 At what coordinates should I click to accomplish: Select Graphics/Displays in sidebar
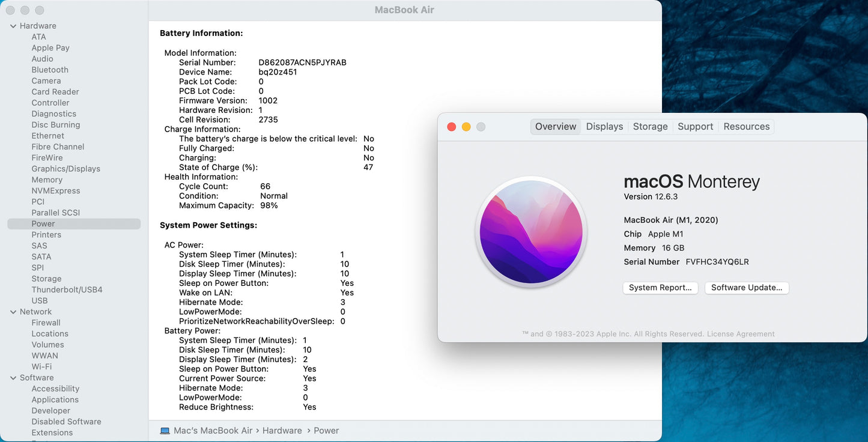point(65,169)
